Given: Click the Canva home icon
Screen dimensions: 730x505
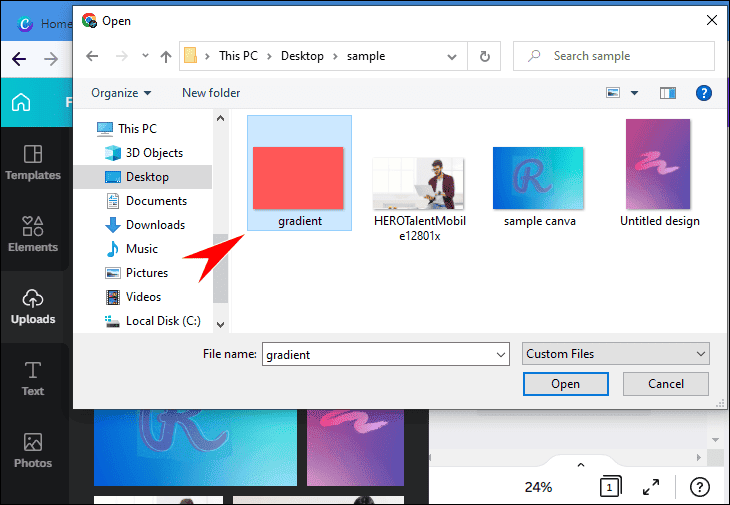Looking at the screenshot, I should tap(21, 102).
